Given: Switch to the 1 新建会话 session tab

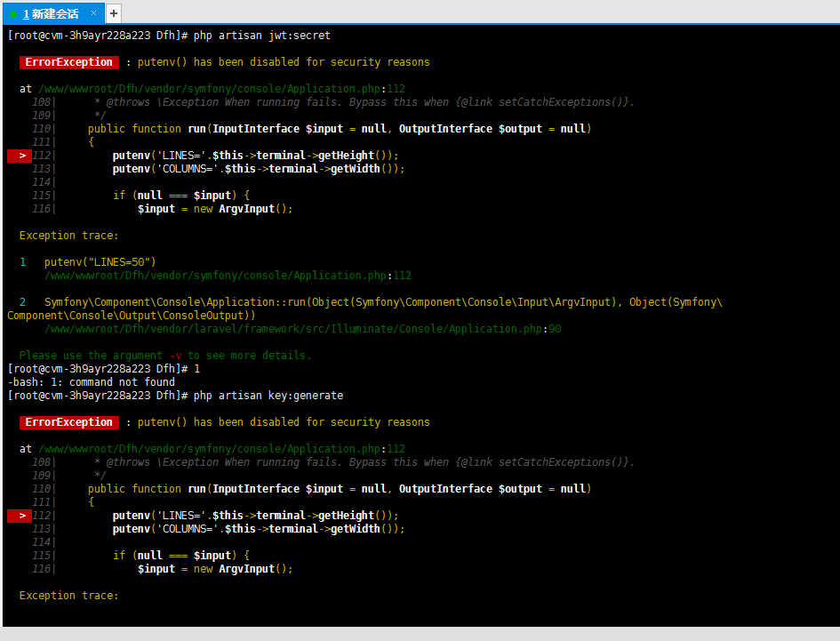Looking at the screenshot, I should (49, 13).
